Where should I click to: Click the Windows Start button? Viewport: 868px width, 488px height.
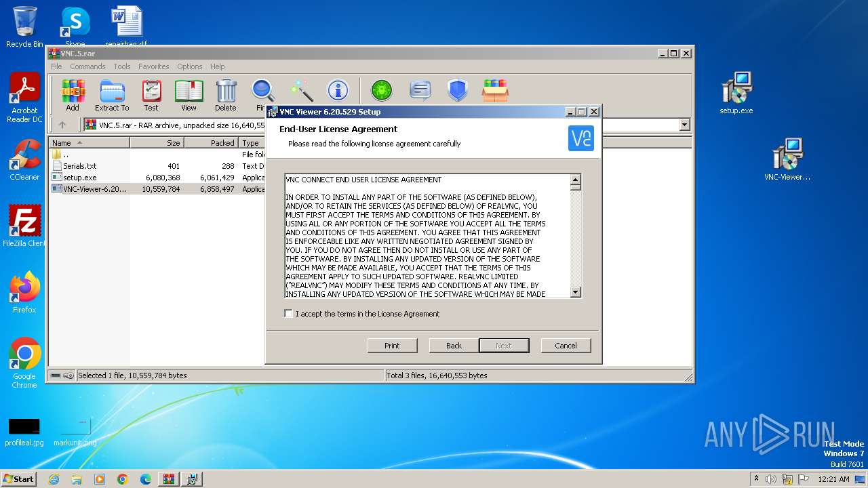point(18,479)
